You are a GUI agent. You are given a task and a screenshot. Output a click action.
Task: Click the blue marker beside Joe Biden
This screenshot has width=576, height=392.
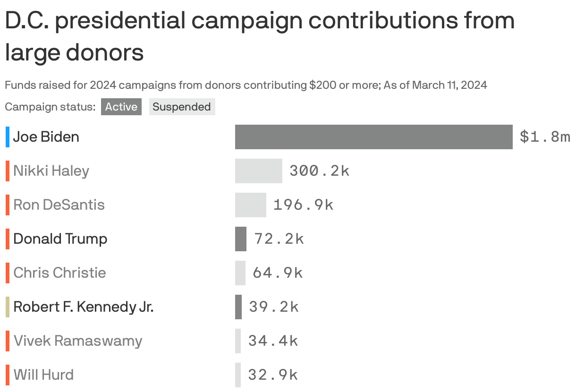[7, 137]
